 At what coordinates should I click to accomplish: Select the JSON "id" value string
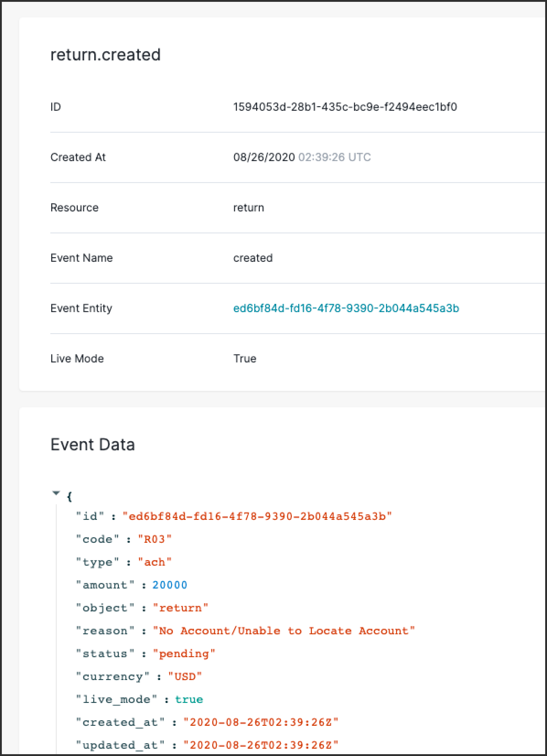click(257, 516)
